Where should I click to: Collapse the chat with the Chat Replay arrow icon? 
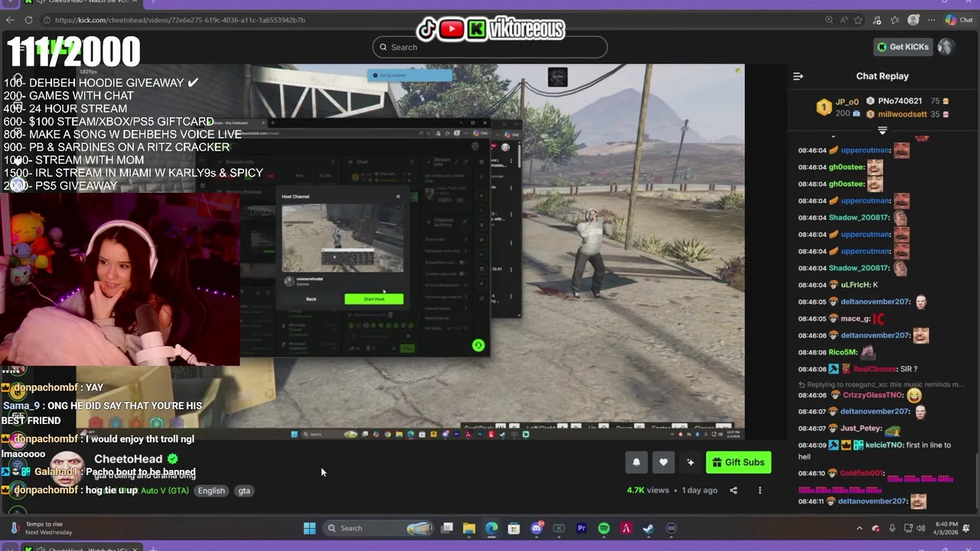tap(798, 76)
